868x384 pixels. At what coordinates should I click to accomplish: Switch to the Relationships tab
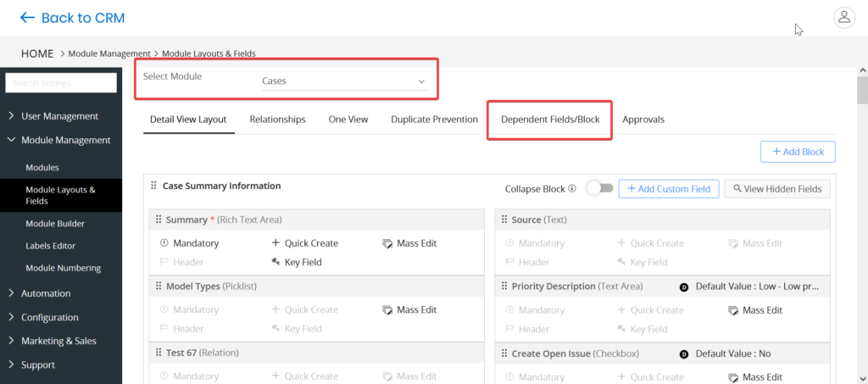pos(277,119)
